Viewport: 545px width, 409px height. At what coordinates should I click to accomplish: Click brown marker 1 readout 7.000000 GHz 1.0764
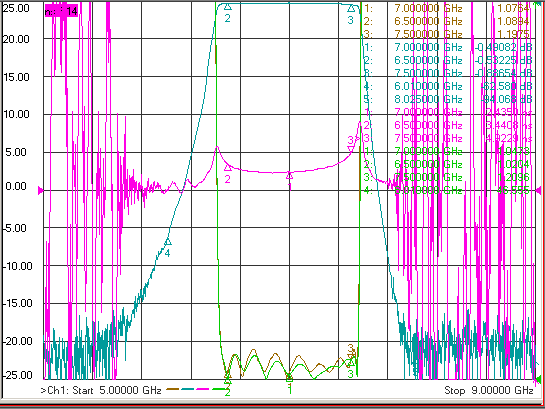(x=447, y=8)
